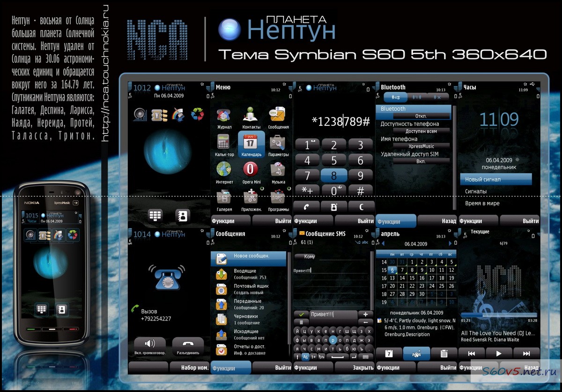Select Новый сигнал in the Часы screen
This screenshot has height=392, width=562.
[x=495, y=179]
